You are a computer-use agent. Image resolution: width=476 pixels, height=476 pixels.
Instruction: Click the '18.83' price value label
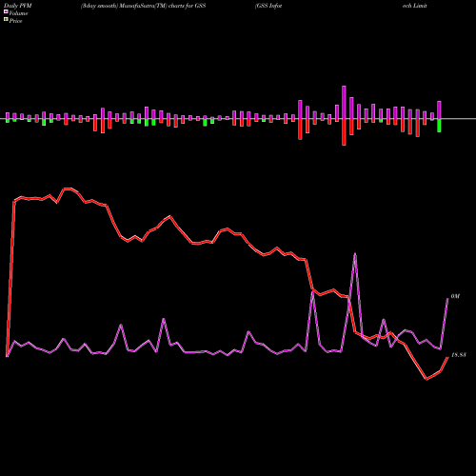click(x=458, y=355)
